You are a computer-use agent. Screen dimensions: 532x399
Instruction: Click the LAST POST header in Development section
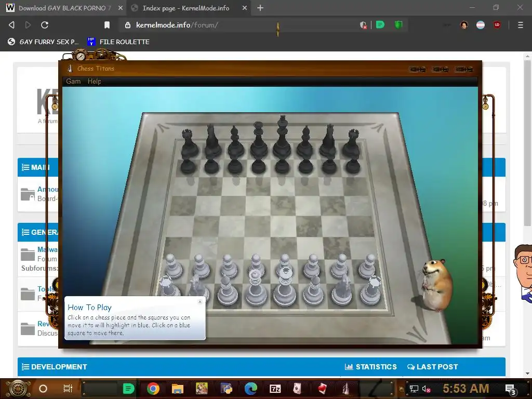(x=433, y=367)
